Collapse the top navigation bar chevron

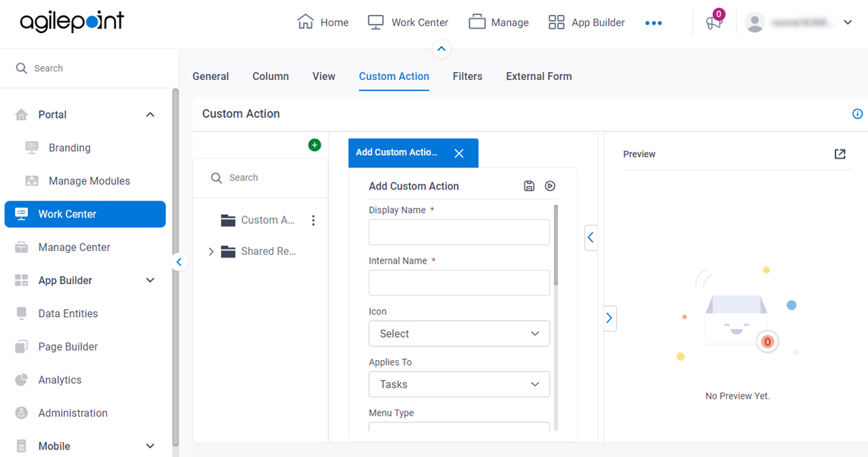(x=441, y=49)
